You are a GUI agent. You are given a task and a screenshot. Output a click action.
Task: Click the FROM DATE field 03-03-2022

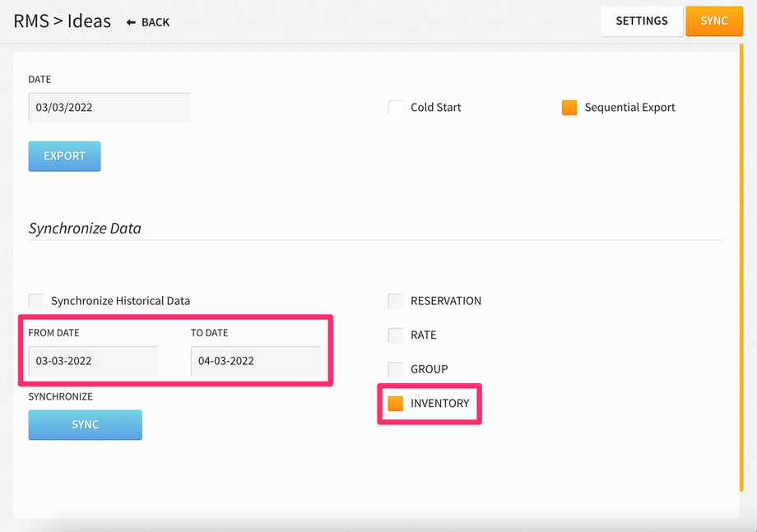click(93, 361)
